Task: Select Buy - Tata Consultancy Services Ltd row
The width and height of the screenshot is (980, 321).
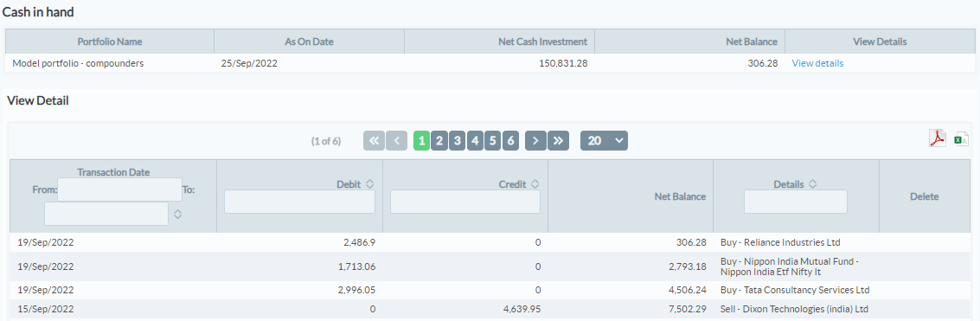Action: click(x=490, y=291)
